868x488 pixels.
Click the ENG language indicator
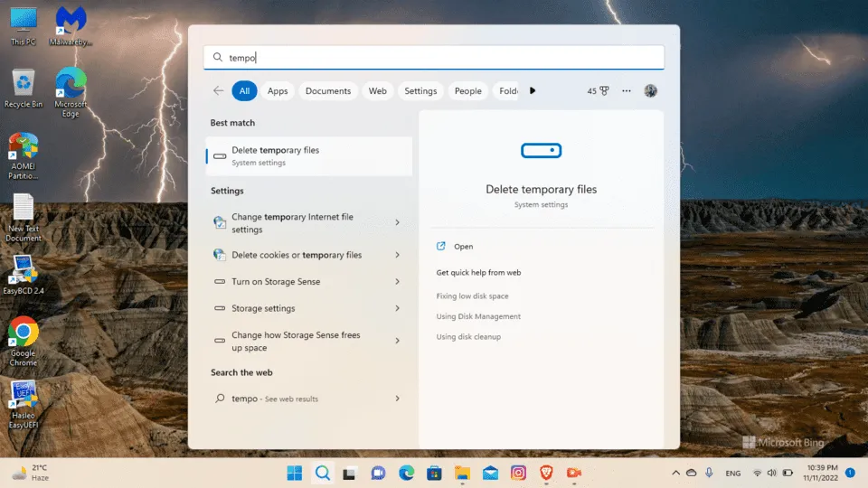pyautogui.click(x=733, y=473)
